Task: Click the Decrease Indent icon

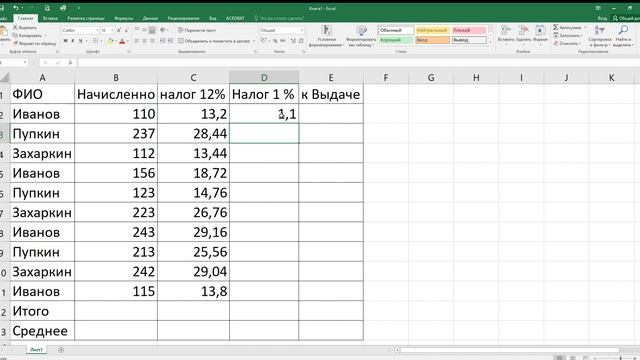Action: click(x=162, y=41)
